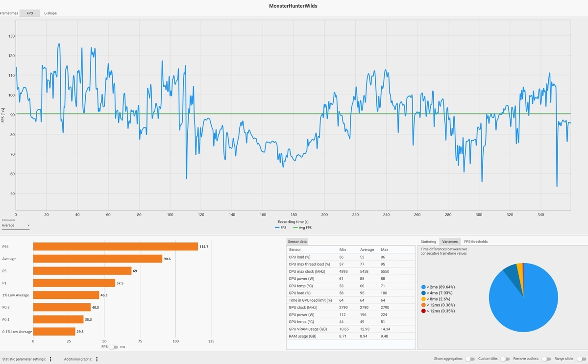Open Additional graphs three-dot menu
Image resolution: width=588 pixels, height=364 pixels.
tap(97, 359)
